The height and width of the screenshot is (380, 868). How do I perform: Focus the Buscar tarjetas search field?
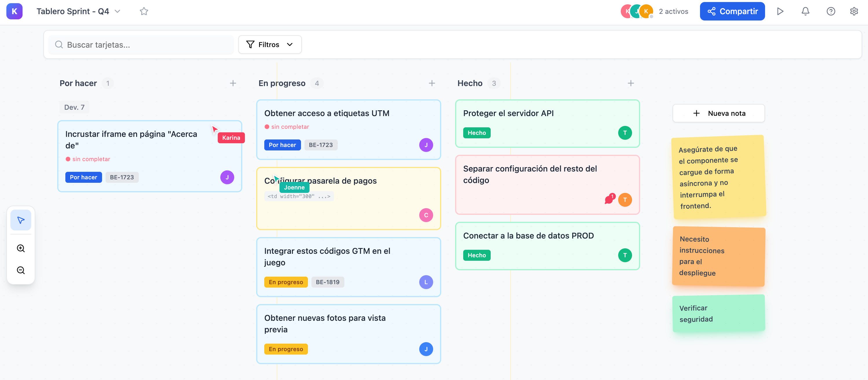click(141, 45)
